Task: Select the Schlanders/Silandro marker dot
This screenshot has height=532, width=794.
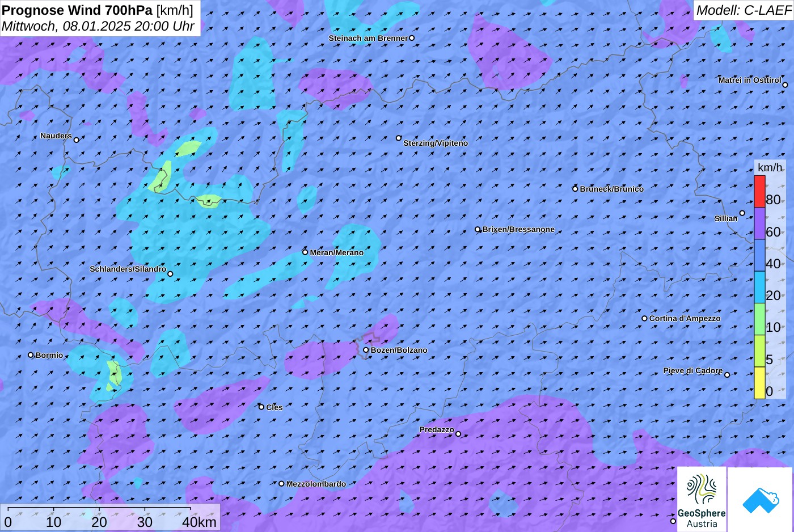Action: pyautogui.click(x=170, y=274)
